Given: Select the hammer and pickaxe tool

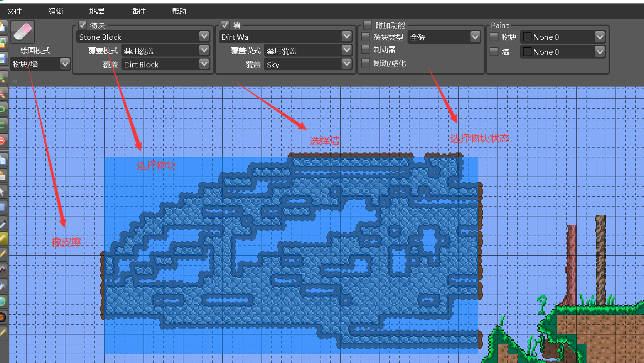Looking at the screenshot, I should pos(3,270).
